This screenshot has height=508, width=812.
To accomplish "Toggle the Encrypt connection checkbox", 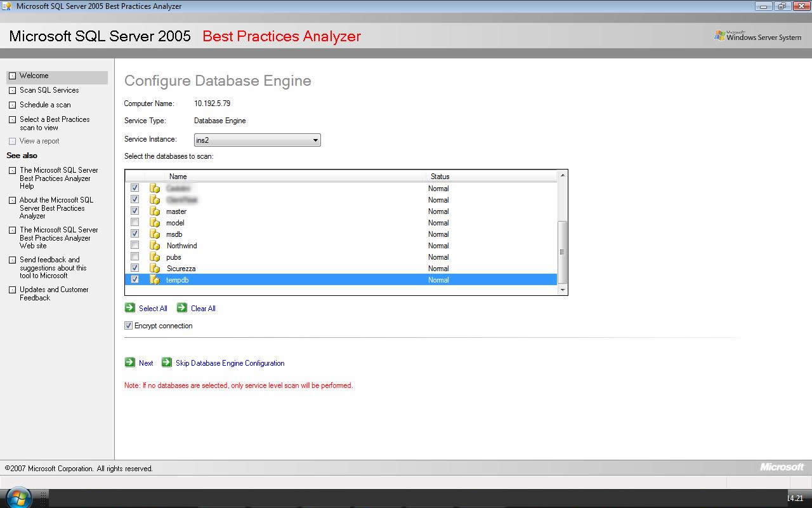I will pos(128,326).
